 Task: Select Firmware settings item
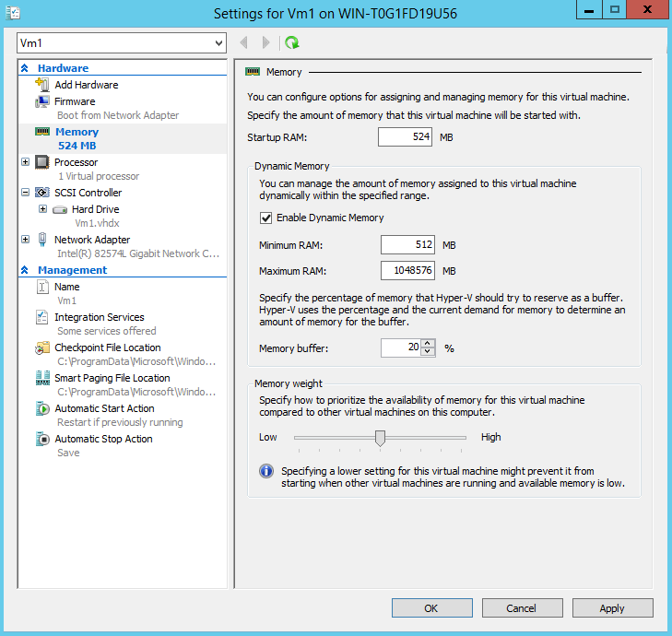pos(75,101)
